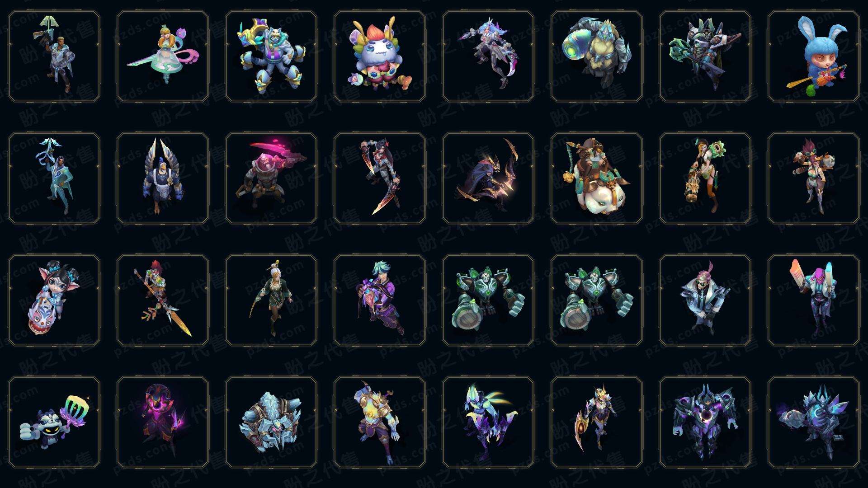Image resolution: width=868 pixels, height=488 pixels.
Task: Pick the first of two green stone golems
Action: (488, 300)
